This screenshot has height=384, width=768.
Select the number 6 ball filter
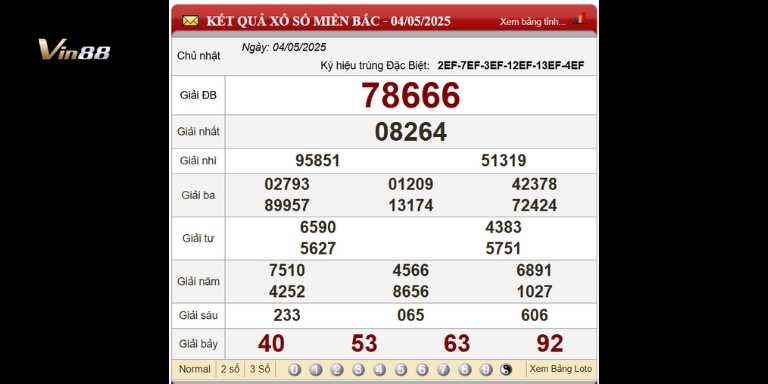click(x=422, y=370)
